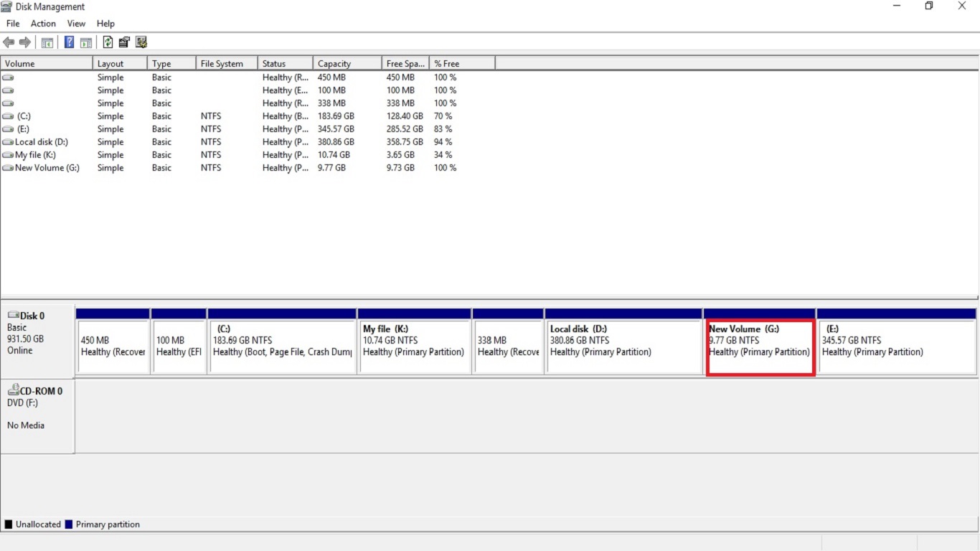Image resolution: width=980 pixels, height=551 pixels.
Task: Click the drive icon of the 100 MB volume row
Action: tap(8, 90)
